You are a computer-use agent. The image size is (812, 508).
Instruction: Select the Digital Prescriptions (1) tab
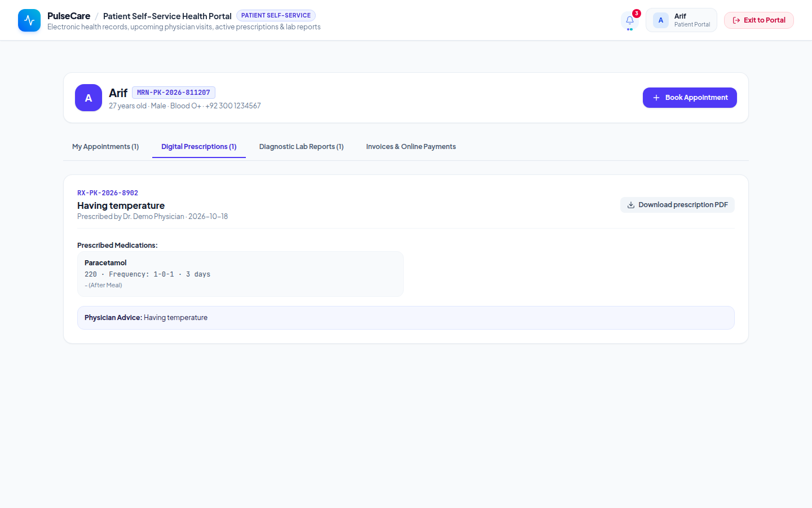coord(199,147)
